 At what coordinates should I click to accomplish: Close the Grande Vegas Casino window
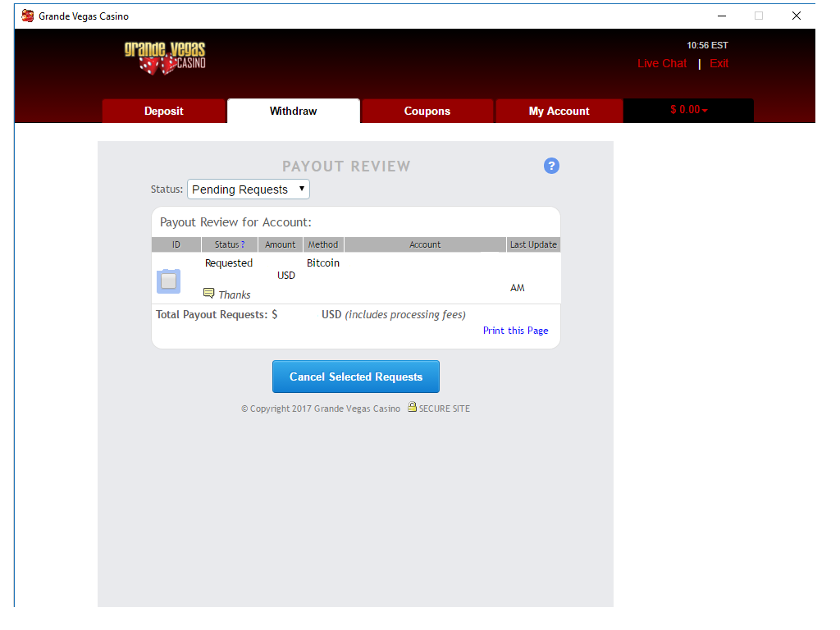[797, 16]
